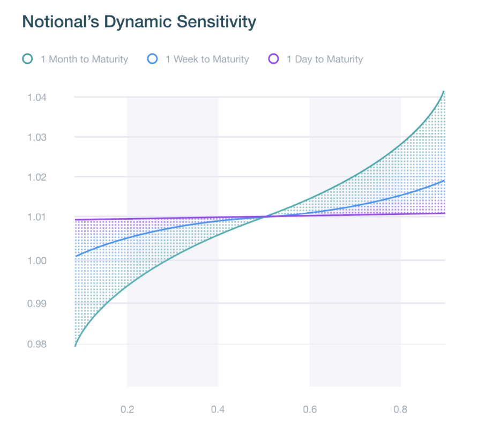The image size is (500, 448).
Task: Toggle the 1 Day to Maturity label
Action: (325, 59)
